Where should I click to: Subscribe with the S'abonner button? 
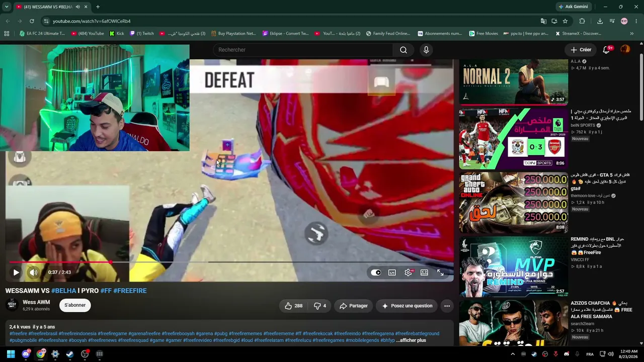click(75, 305)
